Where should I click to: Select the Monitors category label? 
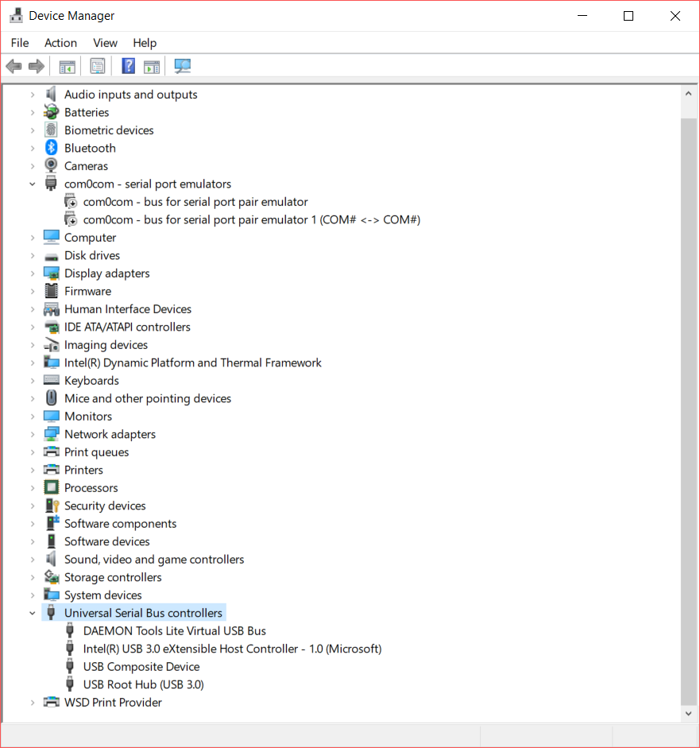[88, 416]
